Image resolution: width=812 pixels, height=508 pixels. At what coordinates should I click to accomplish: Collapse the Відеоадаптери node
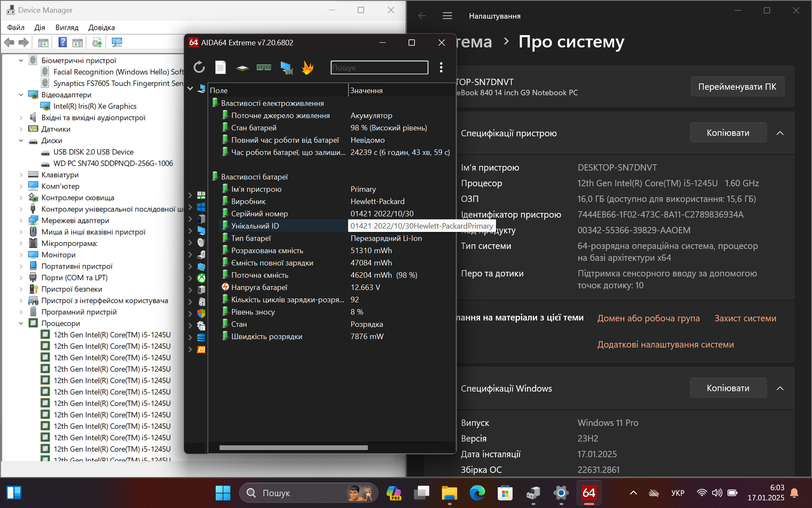(x=21, y=95)
